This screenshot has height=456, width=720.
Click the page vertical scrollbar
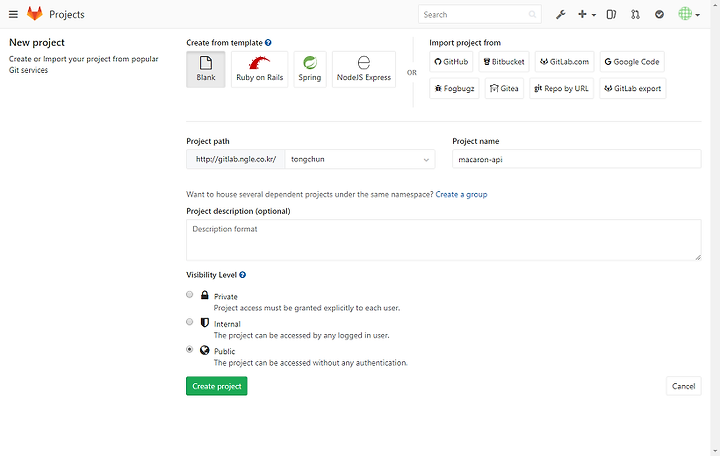[x=715, y=228]
